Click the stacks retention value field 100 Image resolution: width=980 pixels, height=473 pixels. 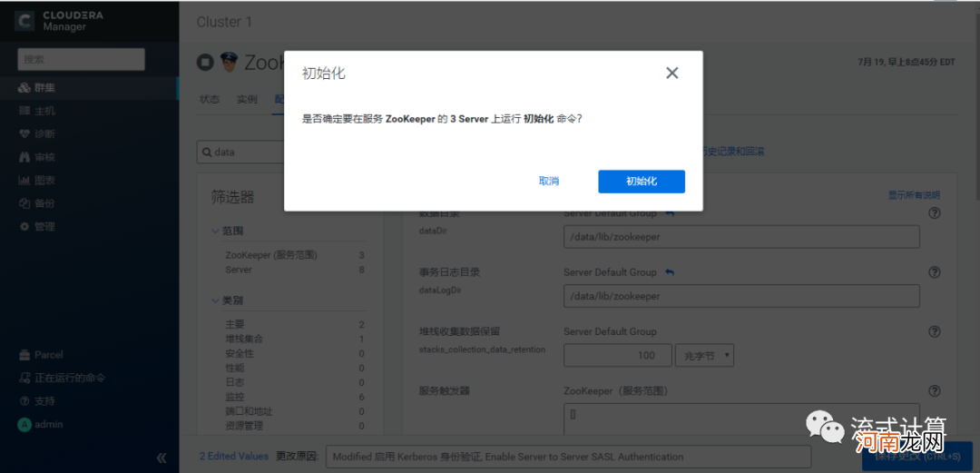pyautogui.click(x=618, y=355)
